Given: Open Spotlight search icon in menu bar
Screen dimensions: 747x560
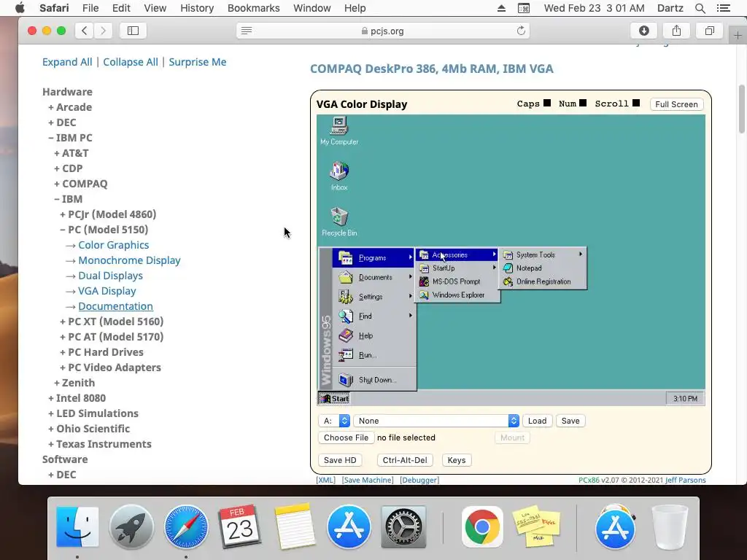Looking at the screenshot, I should [700, 8].
